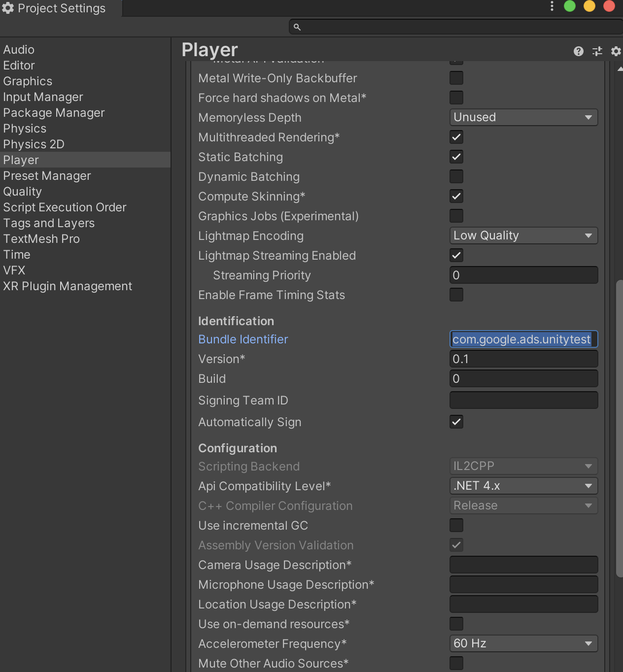Screen dimensions: 623x672
Task: Click the Project Settings tab gear icon
Action: (x=8, y=8)
